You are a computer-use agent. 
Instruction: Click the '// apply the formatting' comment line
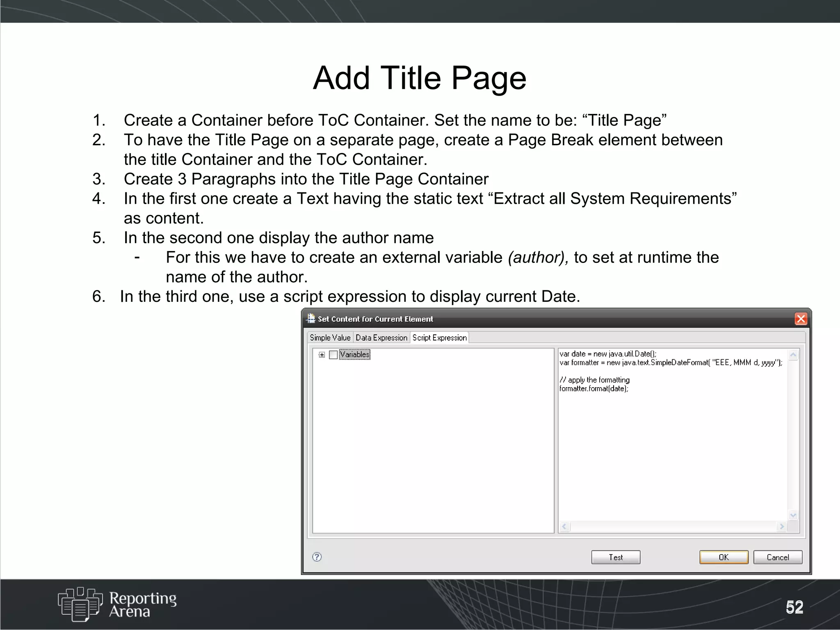(x=594, y=380)
